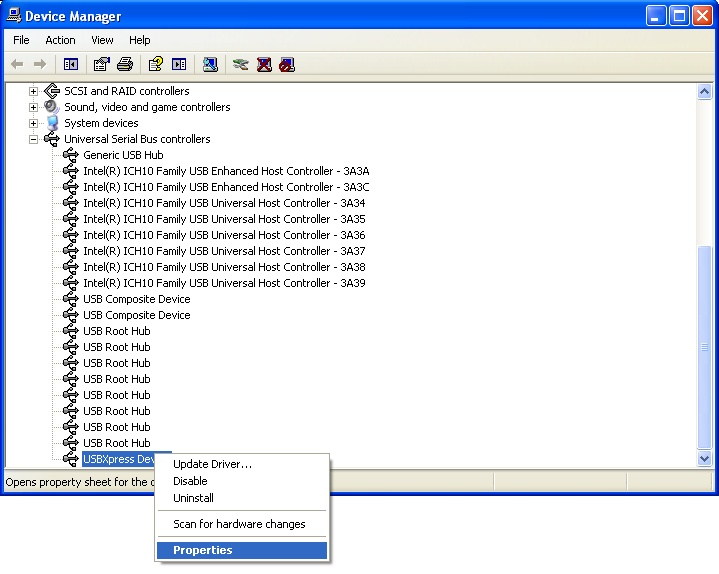Image resolution: width=719 pixels, height=574 pixels.
Task: Select SCSI and RAID controllers label
Action: pyautogui.click(x=127, y=91)
